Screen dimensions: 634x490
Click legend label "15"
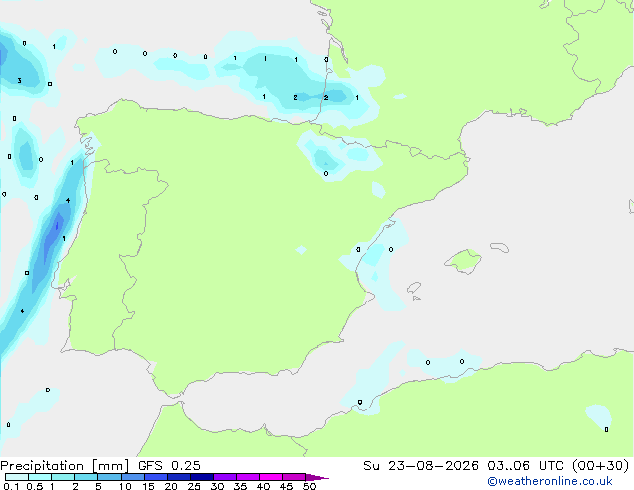tap(148, 486)
